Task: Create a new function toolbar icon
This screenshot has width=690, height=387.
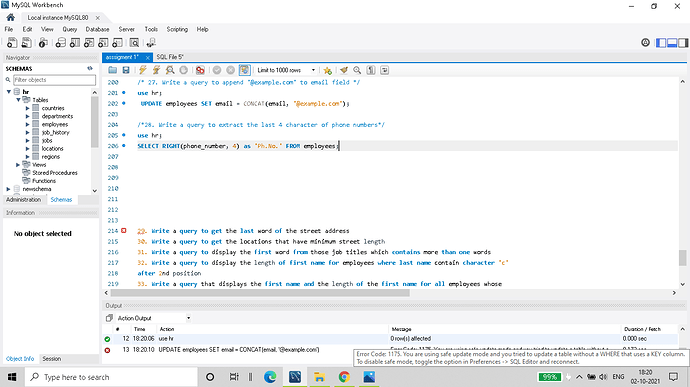Action: click(x=117, y=43)
